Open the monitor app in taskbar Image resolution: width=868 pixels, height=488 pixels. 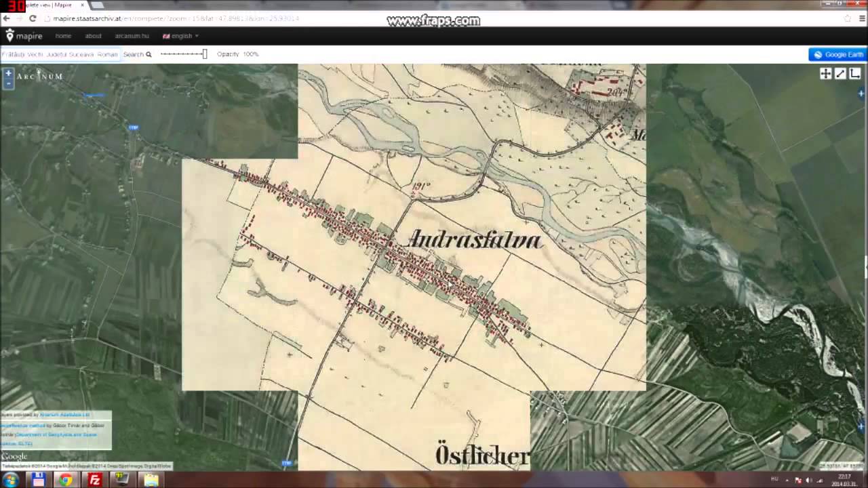coord(123,480)
